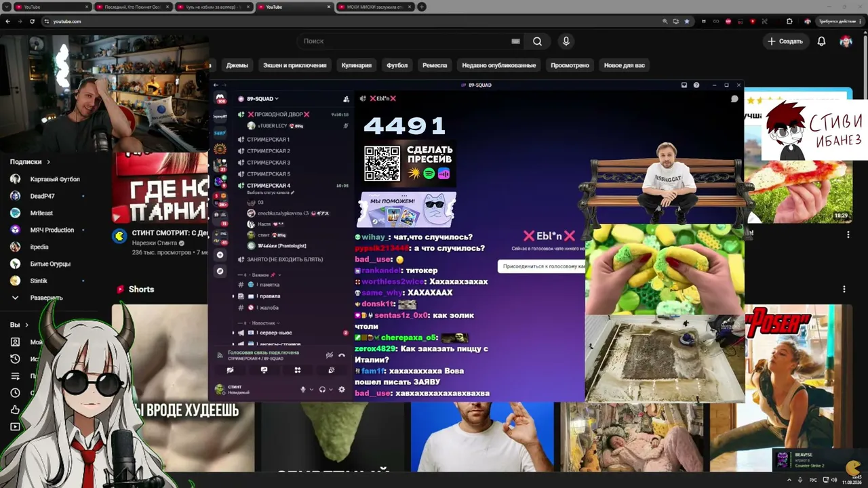The height and width of the screenshot is (488, 868).
Task: Click the Создать button on YouTube
Action: coord(785,41)
